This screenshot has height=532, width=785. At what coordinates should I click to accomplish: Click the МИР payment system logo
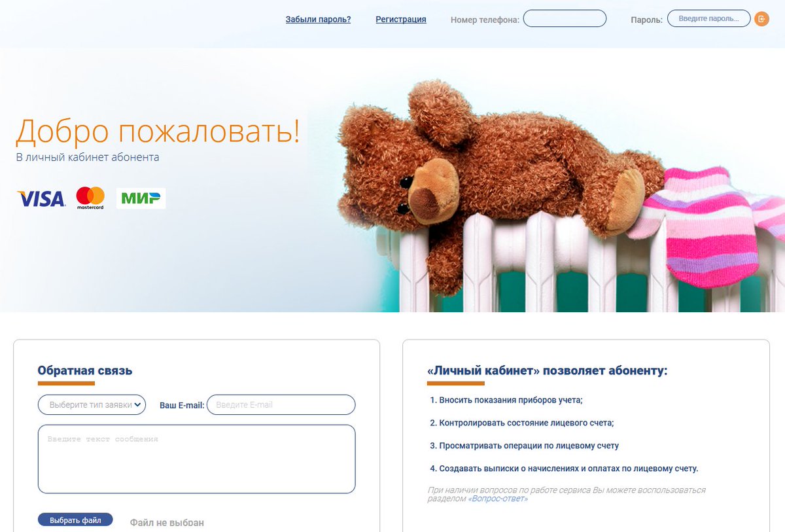click(x=141, y=198)
